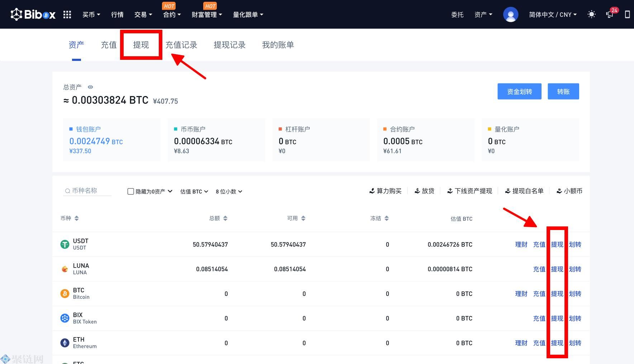634x364 pixels.
Task: Expand the 隐藏为0资产 chevron dropdown
Action: point(170,191)
